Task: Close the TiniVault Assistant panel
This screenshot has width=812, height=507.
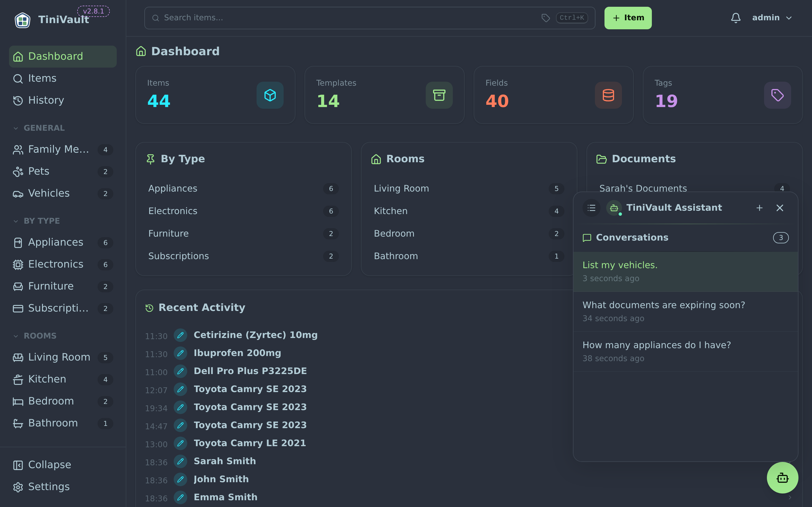Action: pyautogui.click(x=780, y=208)
